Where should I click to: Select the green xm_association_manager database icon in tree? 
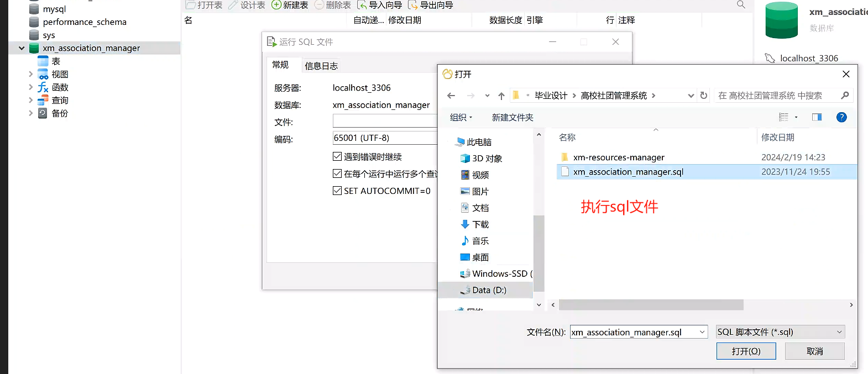pyautogui.click(x=34, y=48)
